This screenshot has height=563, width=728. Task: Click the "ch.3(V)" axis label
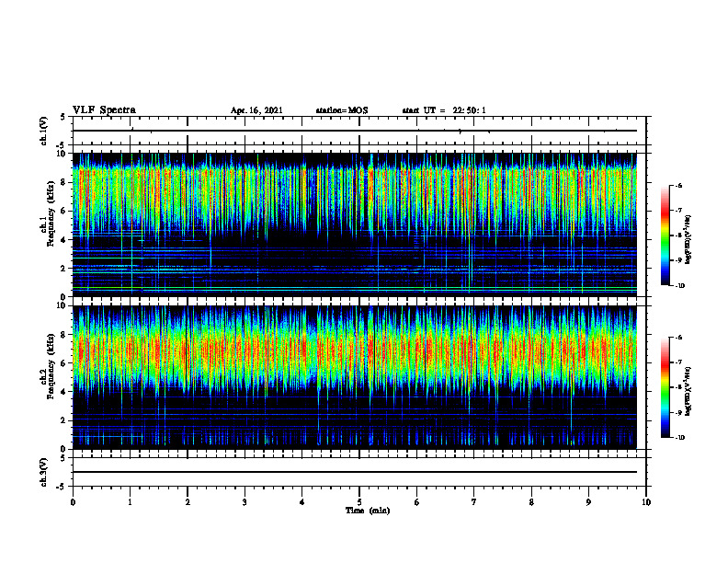pos(44,472)
